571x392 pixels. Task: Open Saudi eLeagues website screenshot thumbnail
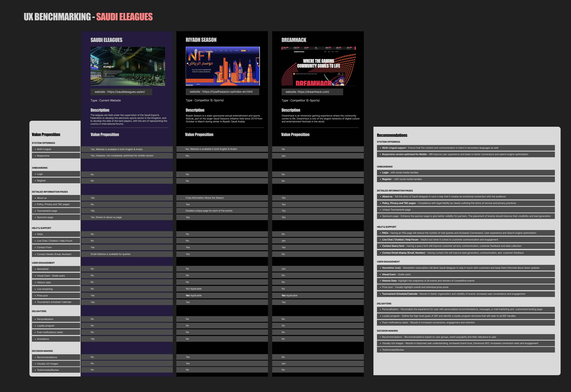(x=128, y=66)
